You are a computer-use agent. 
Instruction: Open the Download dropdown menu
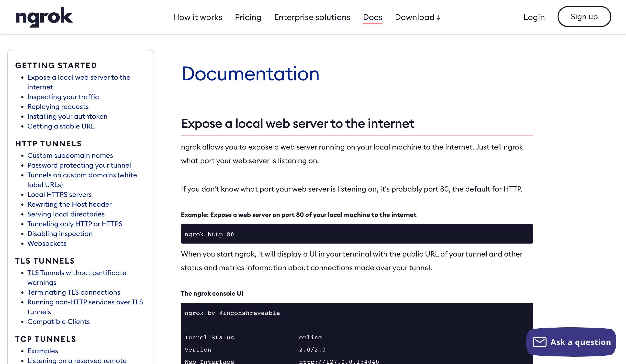(x=418, y=17)
